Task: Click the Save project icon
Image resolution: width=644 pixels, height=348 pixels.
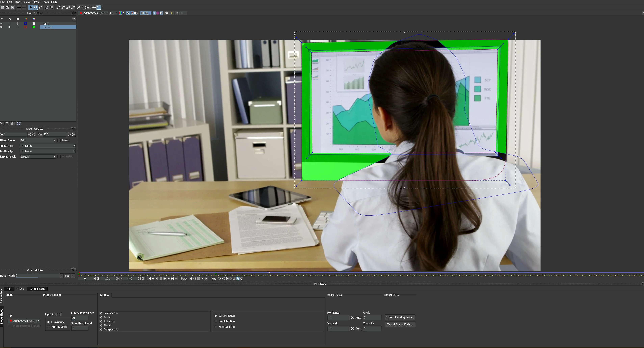Action: 12,7
